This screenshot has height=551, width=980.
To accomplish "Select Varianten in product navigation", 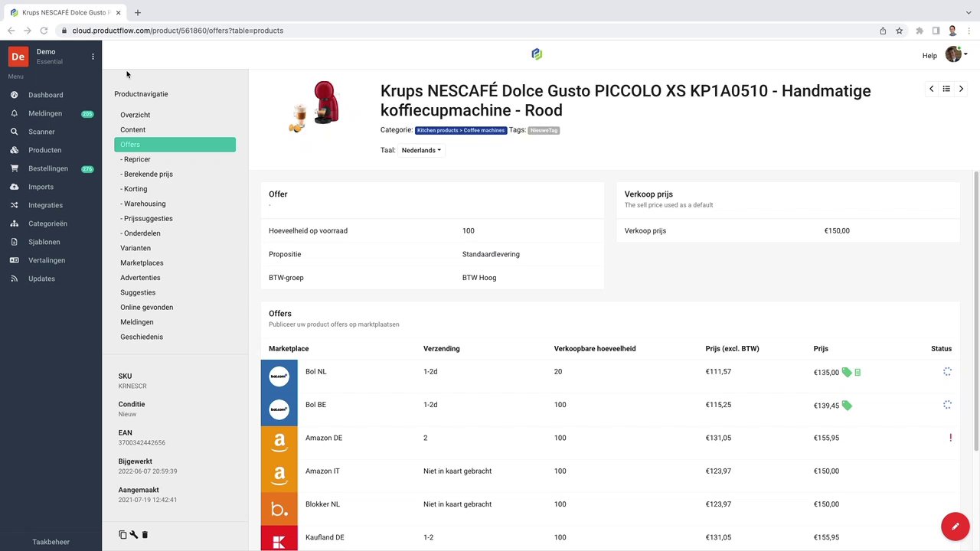I will [x=136, y=248].
